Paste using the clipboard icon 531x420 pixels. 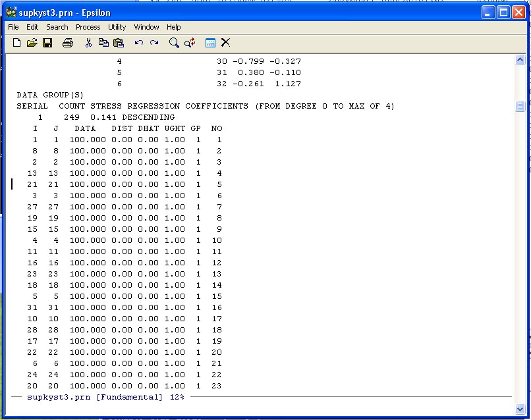coord(119,43)
